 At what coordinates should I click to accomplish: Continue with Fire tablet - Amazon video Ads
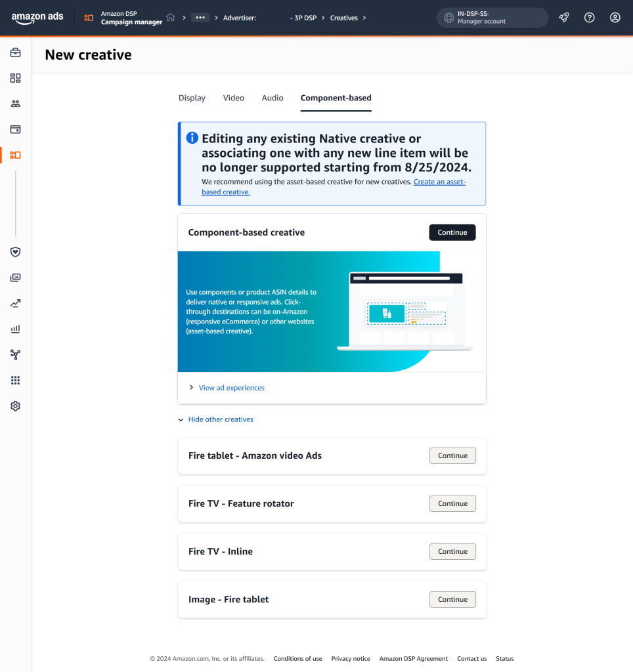point(452,455)
